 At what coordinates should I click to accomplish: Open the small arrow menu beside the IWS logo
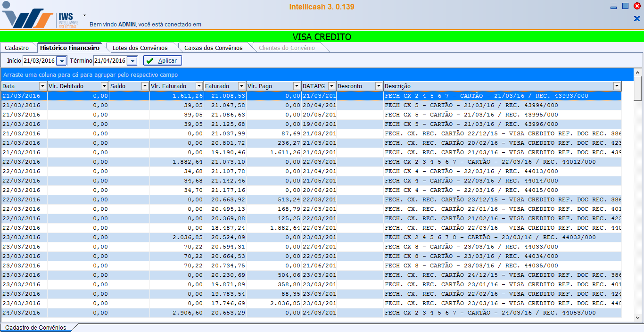click(x=85, y=15)
